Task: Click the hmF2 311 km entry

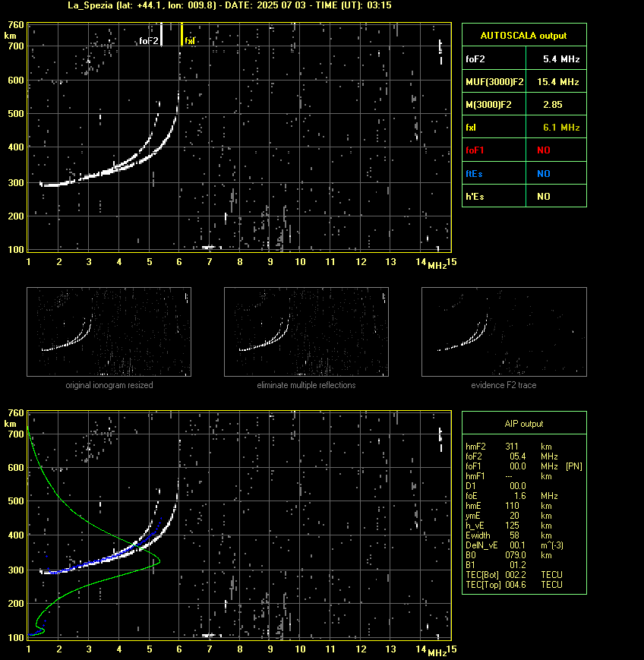Action: (x=509, y=446)
